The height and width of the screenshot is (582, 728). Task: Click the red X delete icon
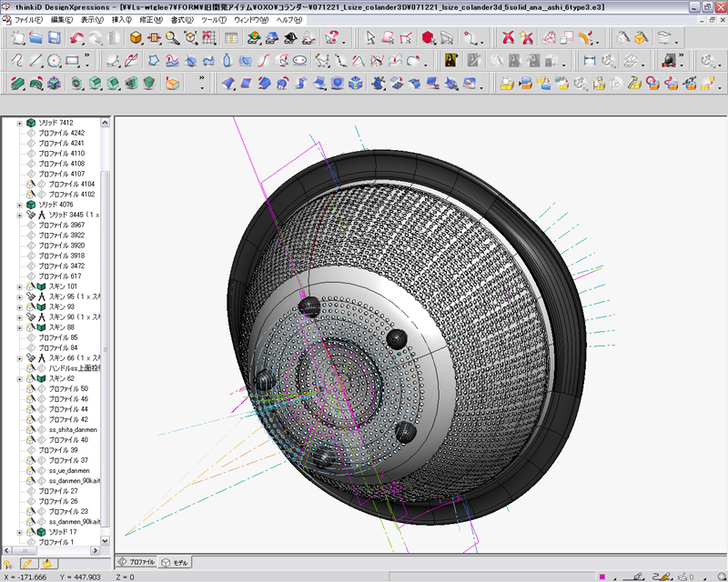click(509, 37)
